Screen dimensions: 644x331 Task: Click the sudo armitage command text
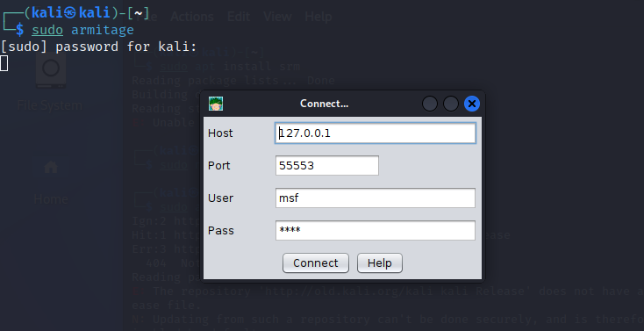[x=82, y=30]
